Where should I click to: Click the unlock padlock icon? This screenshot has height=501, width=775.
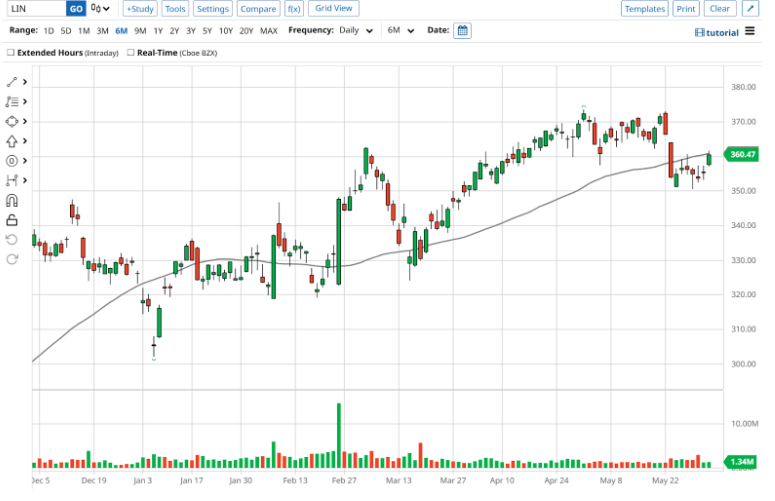click(x=12, y=220)
